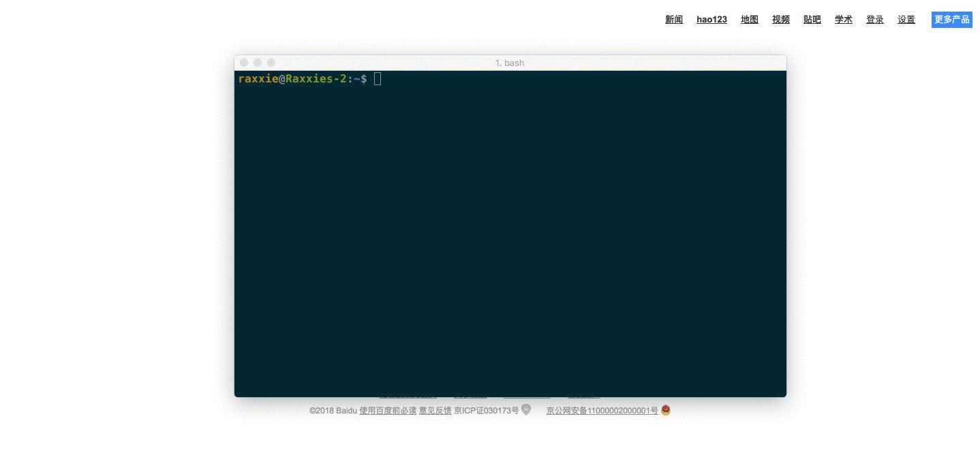Click inside the terminal prompt line
The width and height of the screenshot is (980, 453).
pos(307,78)
